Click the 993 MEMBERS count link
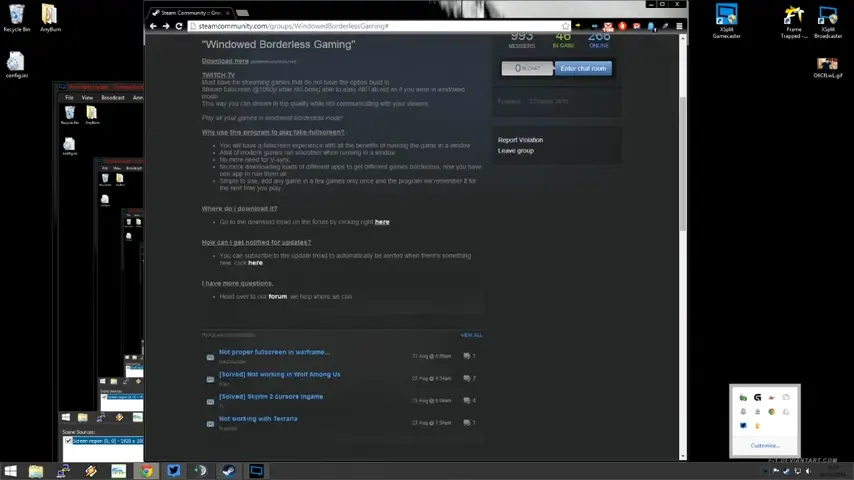The height and width of the screenshot is (480, 854). point(522,40)
